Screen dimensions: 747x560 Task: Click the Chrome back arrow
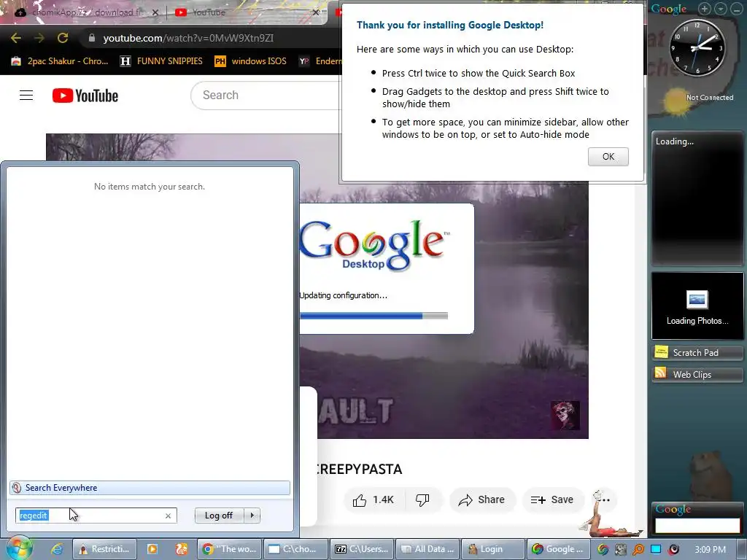16,38
